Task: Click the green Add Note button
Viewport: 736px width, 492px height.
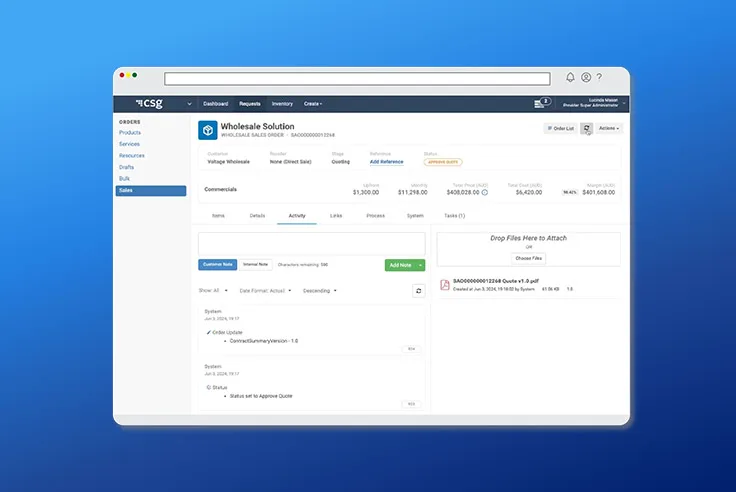Action: (400, 265)
